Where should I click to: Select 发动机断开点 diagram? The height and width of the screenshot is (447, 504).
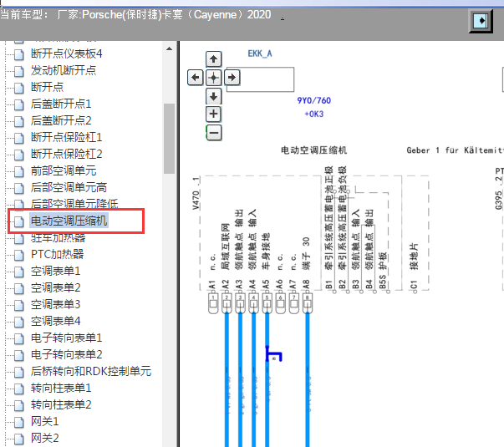[x=64, y=70]
